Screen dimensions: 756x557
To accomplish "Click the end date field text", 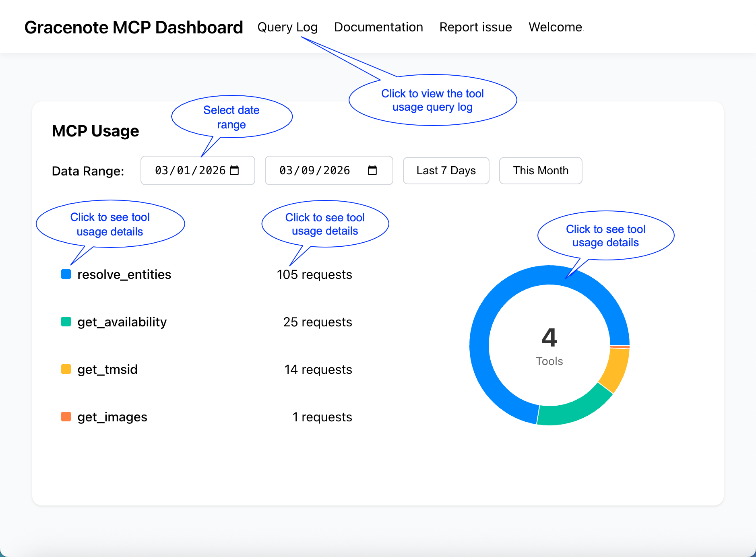I will click(314, 171).
